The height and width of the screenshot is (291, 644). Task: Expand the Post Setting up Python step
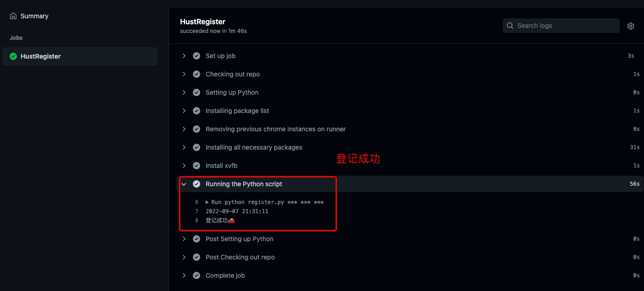(184, 238)
